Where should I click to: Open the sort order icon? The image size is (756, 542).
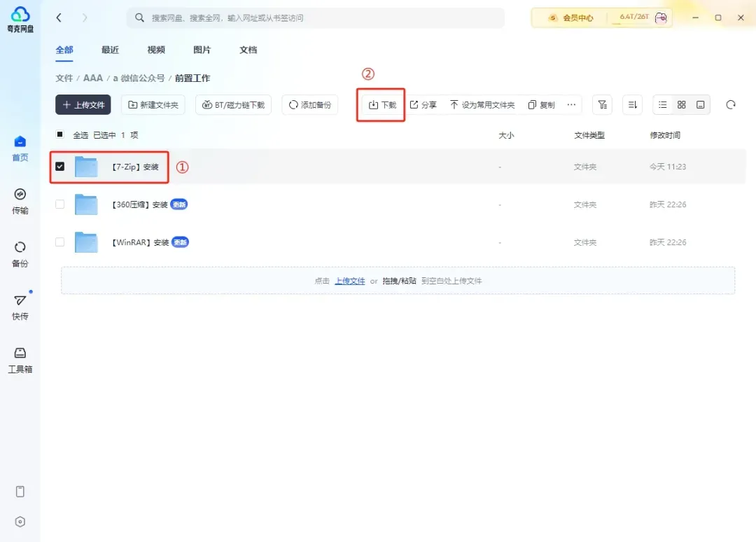click(x=633, y=104)
